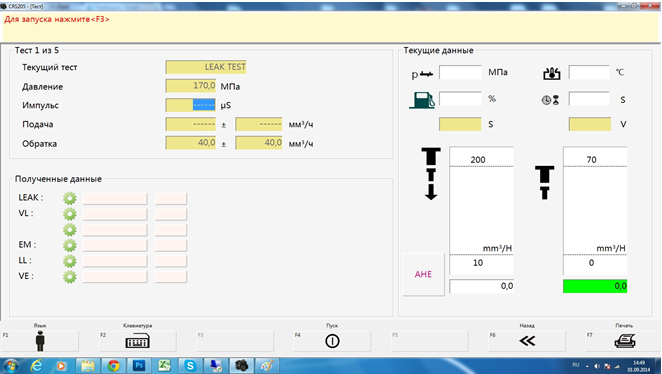Click the green 0,0 return flow indicator
Viewport: 662px width, 374px height.
595,286
